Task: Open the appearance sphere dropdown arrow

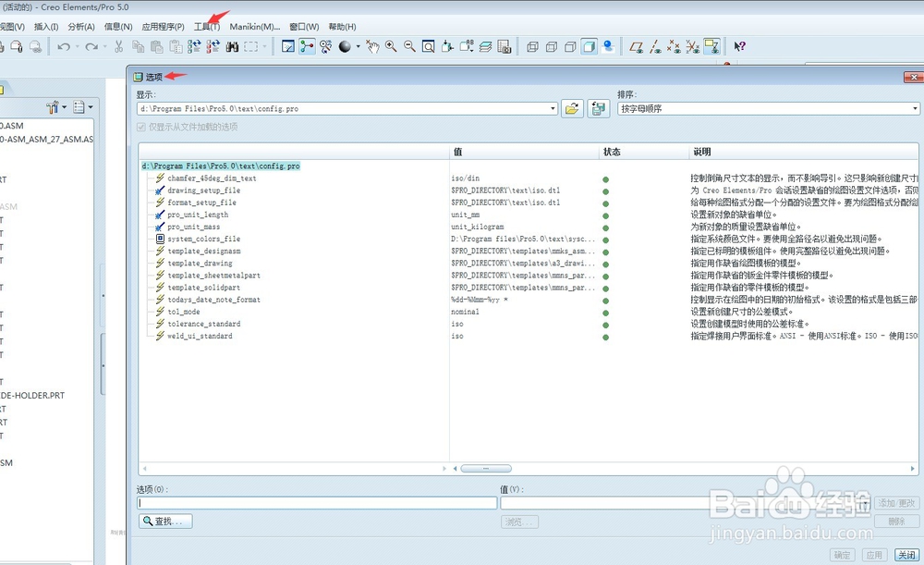Action: pos(358,46)
